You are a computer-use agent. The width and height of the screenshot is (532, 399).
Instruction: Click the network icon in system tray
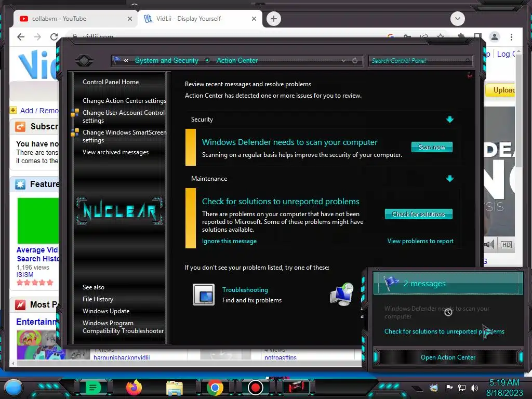[x=461, y=388]
